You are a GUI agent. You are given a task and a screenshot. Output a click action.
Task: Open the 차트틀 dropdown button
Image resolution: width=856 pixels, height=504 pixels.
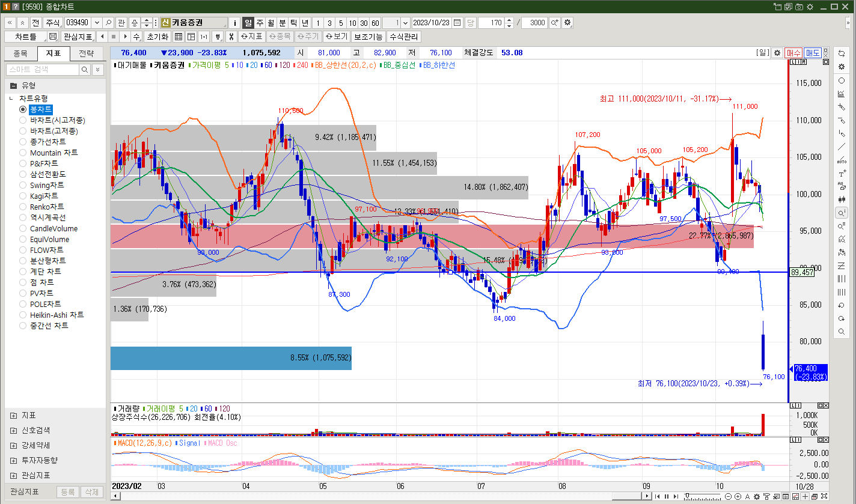click(25, 37)
